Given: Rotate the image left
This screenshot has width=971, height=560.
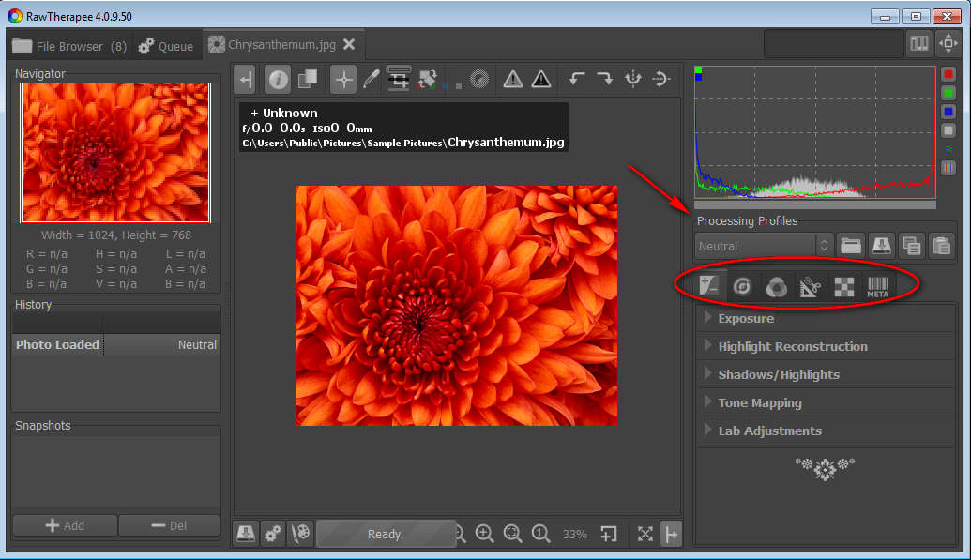Looking at the screenshot, I should point(577,80).
